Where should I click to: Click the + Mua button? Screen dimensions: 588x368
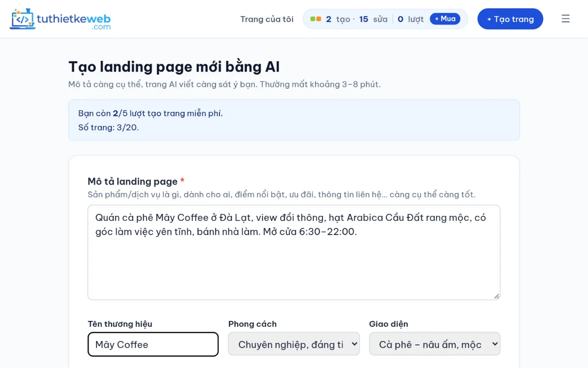coord(445,19)
